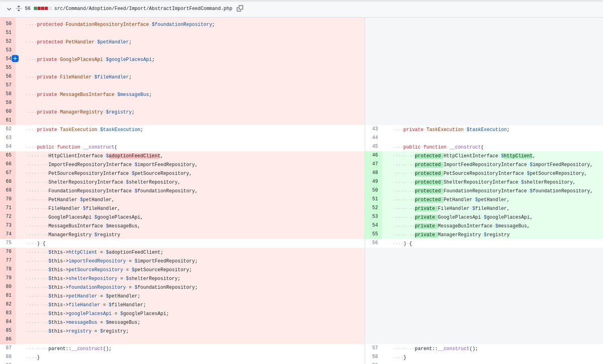This screenshot has height=364, width=603.
Task: Select the added line number 46
Action: pyautogui.click(x=374, y=156)
